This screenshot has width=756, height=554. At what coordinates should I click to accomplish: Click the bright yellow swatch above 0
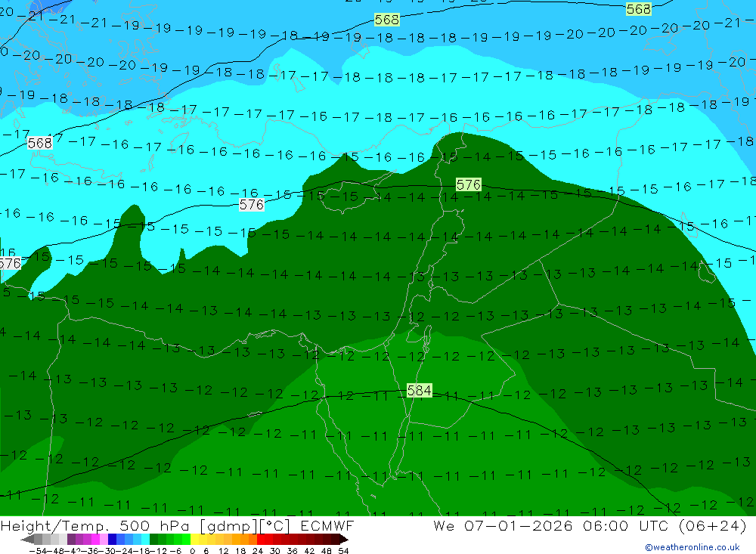coord(195,539)
